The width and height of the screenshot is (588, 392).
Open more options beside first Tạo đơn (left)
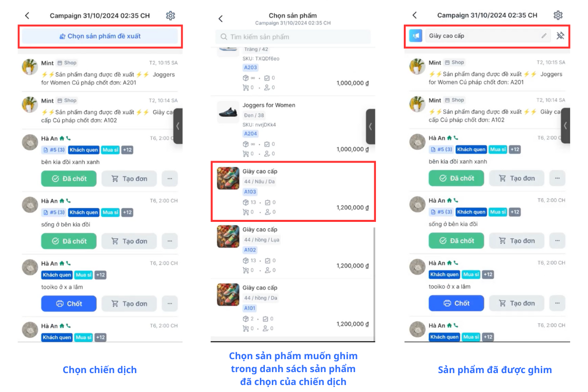coord(170,179)
